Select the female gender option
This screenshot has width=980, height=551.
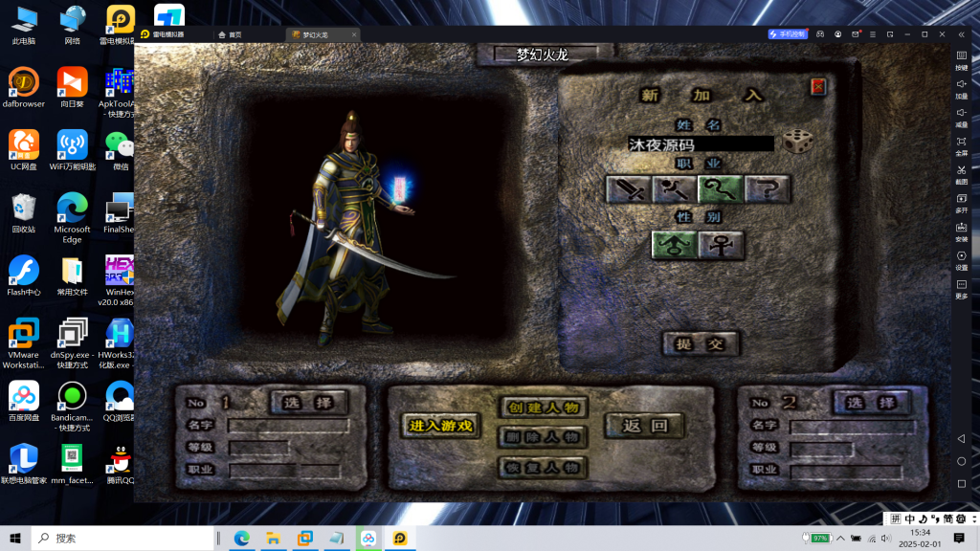coord(721,246)
